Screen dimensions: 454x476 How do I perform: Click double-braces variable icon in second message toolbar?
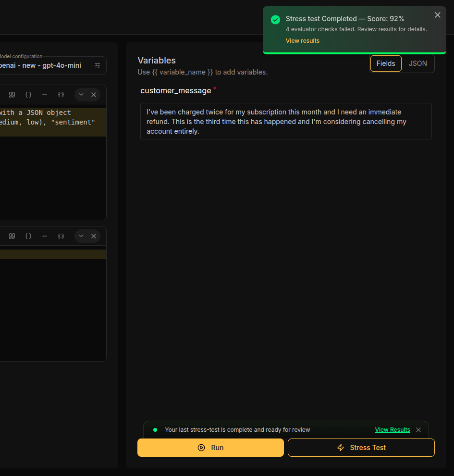(61, 236)
